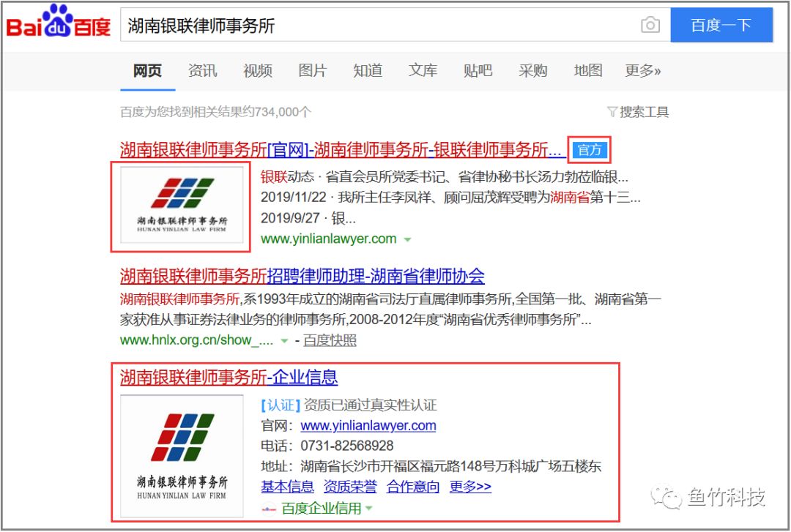Select the 地图 tab
The width and height of the screenshot is (791, 532).
[x=587, y=71]
